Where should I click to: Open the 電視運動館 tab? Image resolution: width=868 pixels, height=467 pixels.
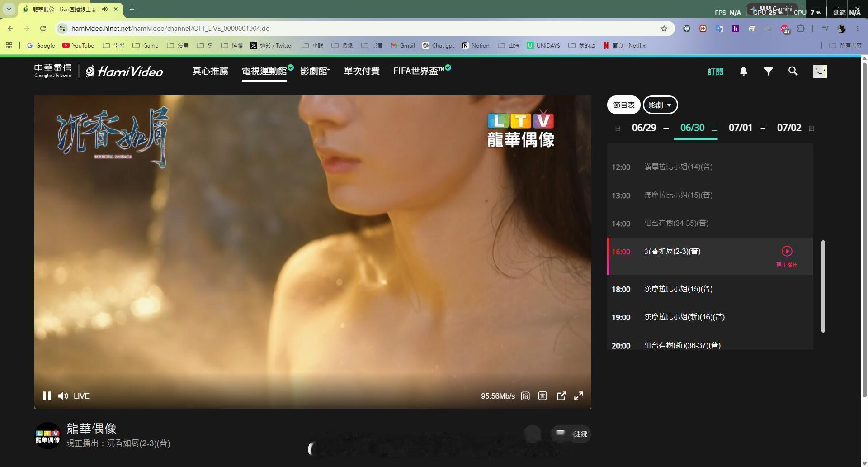point(264,71)
